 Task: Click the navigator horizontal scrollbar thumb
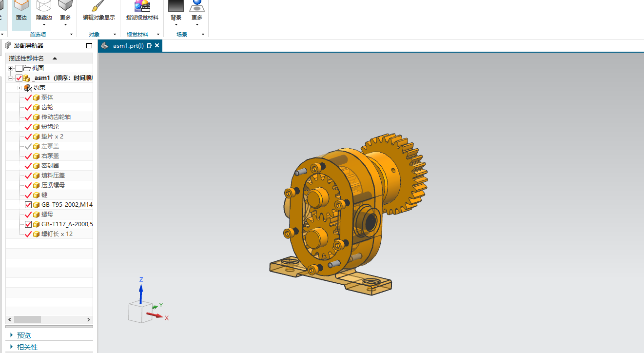tap(27, 319)
